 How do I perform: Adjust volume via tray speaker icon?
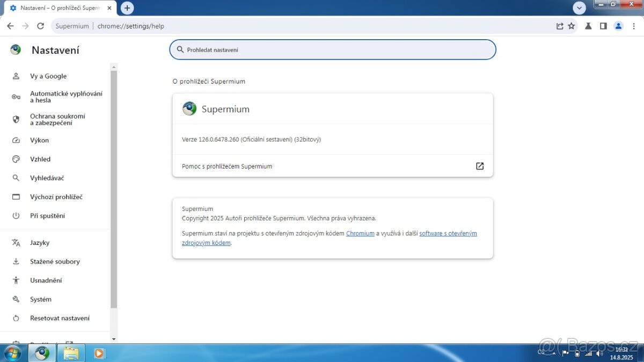coord(599,353)
